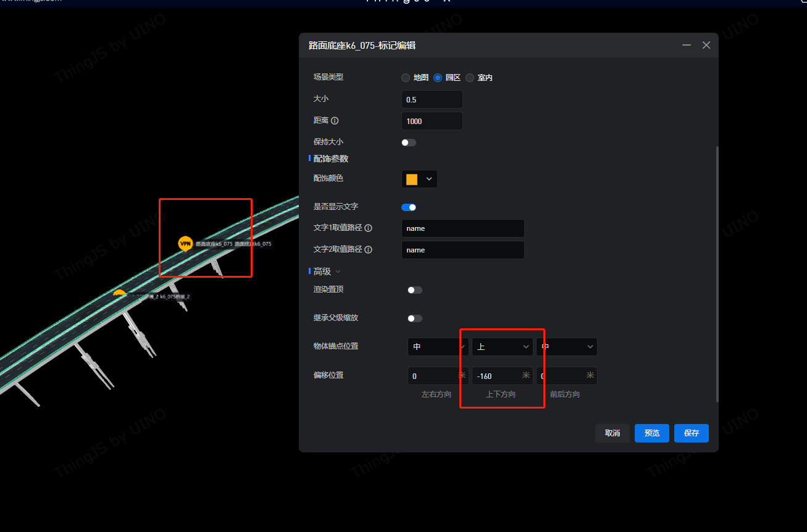Minimize the 标记编辑 dialog
807x532 pixels.
(687, 46)
